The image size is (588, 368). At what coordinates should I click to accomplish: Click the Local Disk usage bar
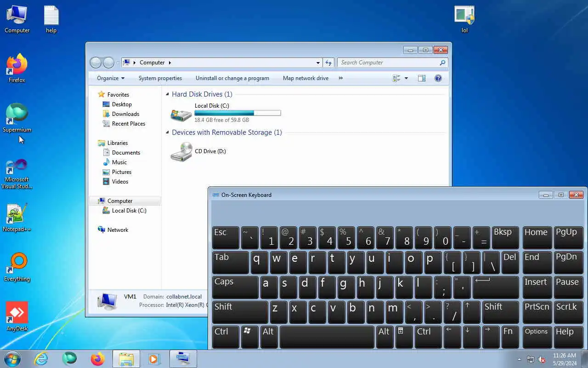[x=237, y=113]
